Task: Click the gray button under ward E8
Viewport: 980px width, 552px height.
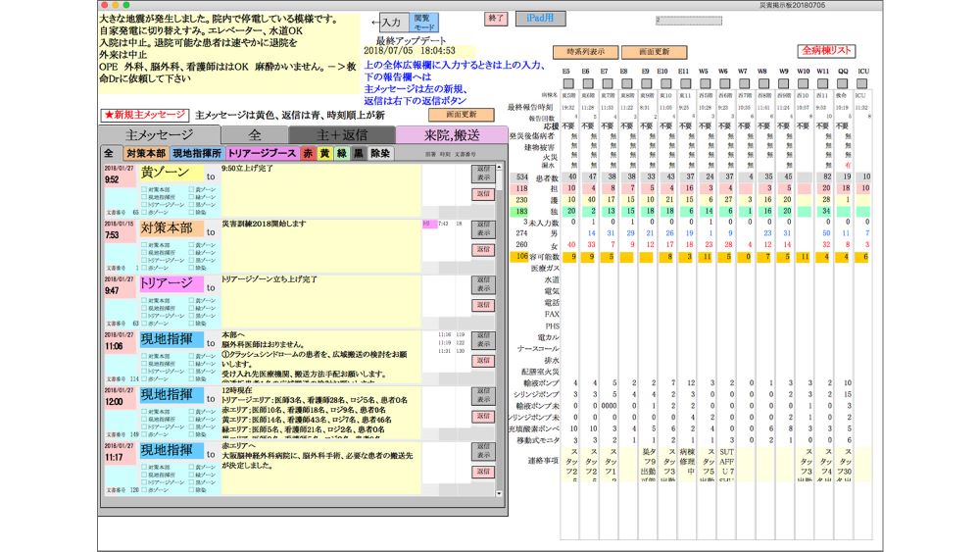Action: [x=627, y=83]
